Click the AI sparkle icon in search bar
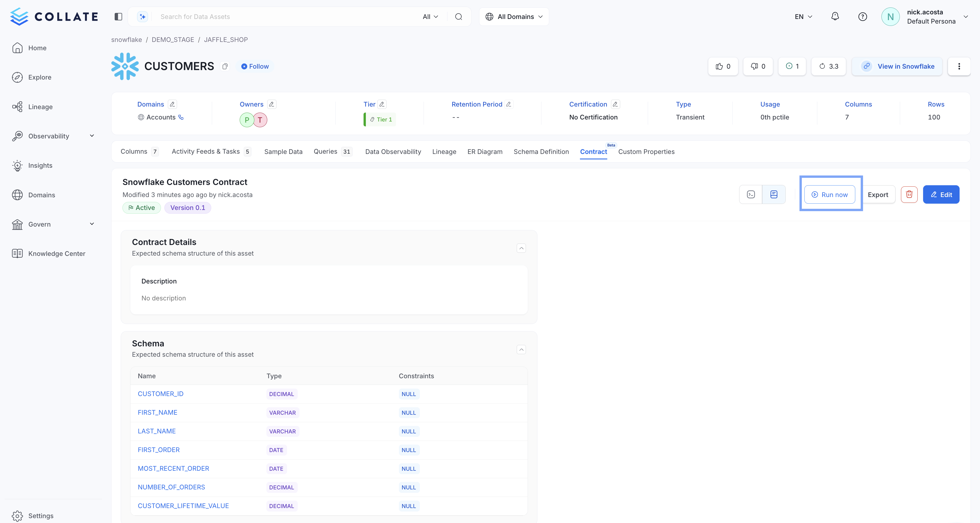The image size is (980, 523). (x=142, y=16)
